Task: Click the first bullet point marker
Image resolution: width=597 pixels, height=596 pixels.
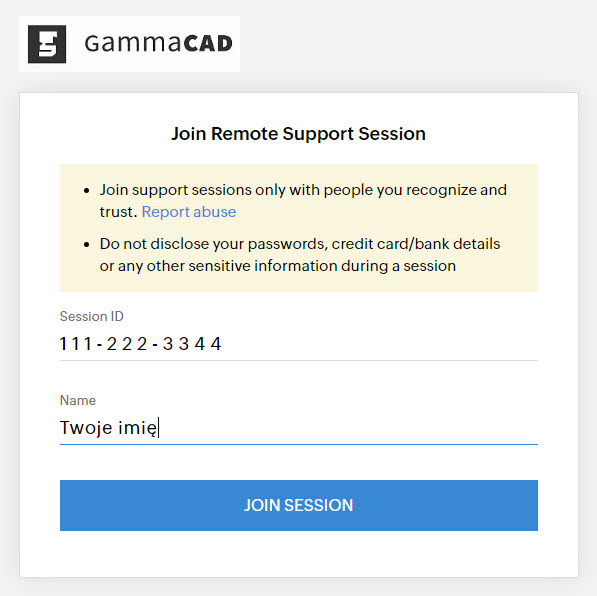Action: pos(86,190)
